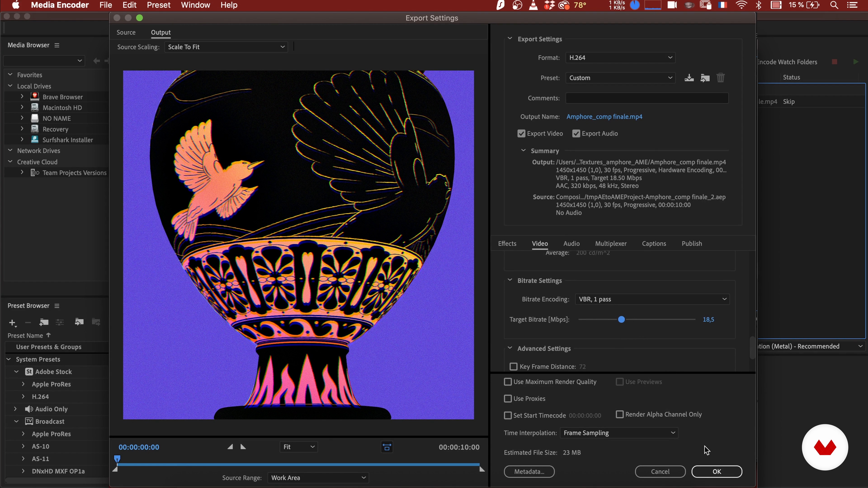Enable Key Frame Distance checkbox
Viewport: 868px width, 488px height.
(x=514, y=367)
